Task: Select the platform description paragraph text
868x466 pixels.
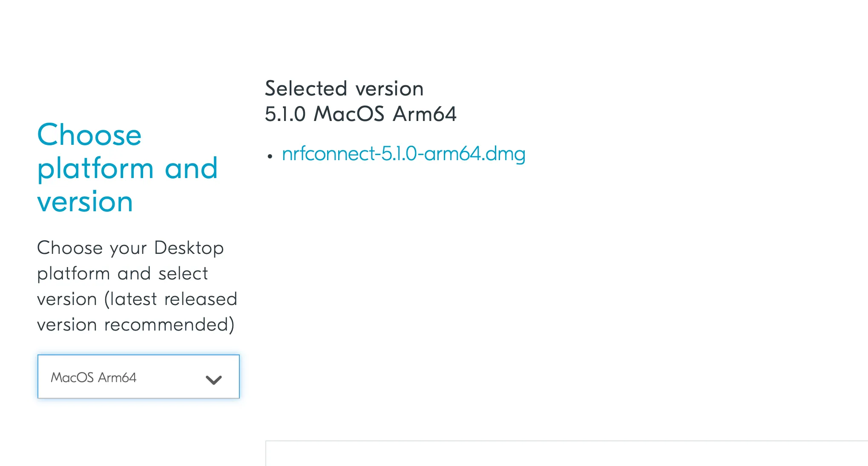Action: 136,285
